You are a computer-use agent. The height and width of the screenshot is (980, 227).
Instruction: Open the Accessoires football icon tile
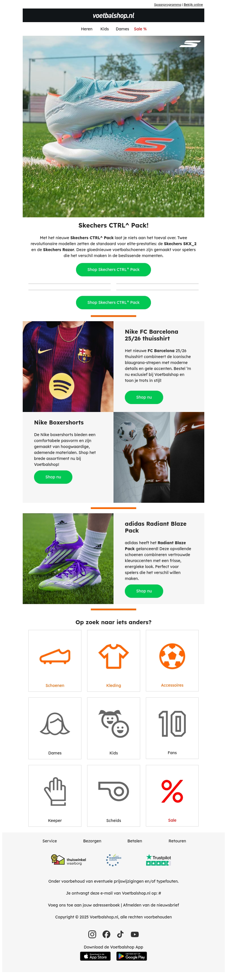(172, 660)
